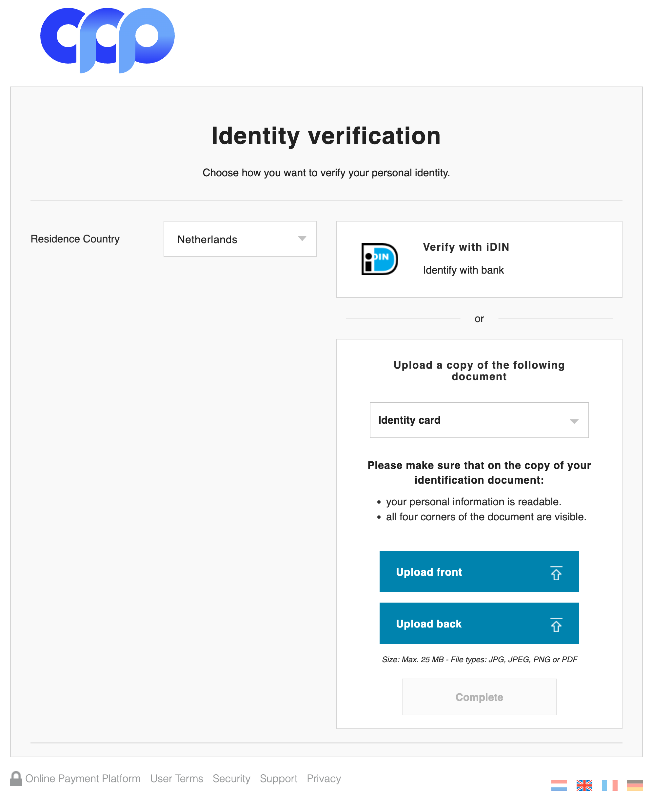This screenshot has height=810, width=672.
Task: Select the UK flag for English
Action: (584, 785)
